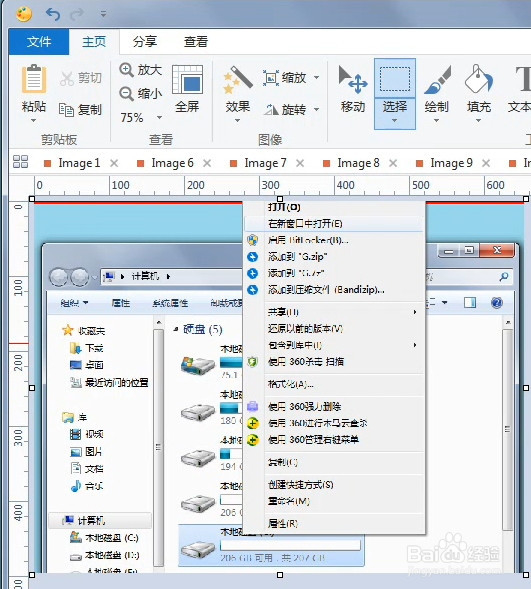Switch to the Image 7 tab

(x=265, y=163)
